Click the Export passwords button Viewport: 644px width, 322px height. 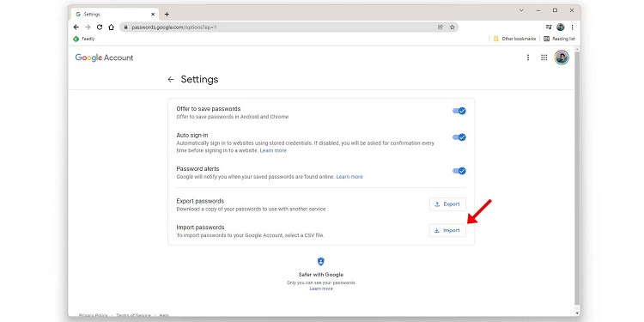(447, 204)
